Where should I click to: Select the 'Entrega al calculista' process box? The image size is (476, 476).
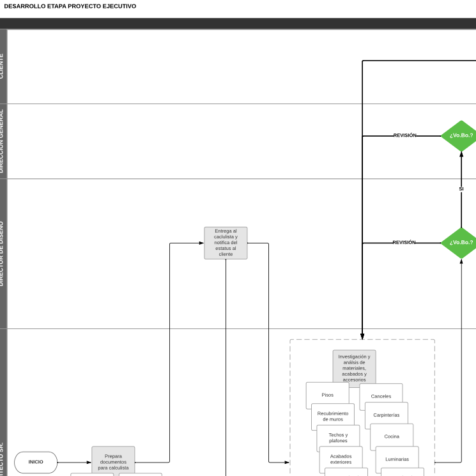(x=226, y=243)
